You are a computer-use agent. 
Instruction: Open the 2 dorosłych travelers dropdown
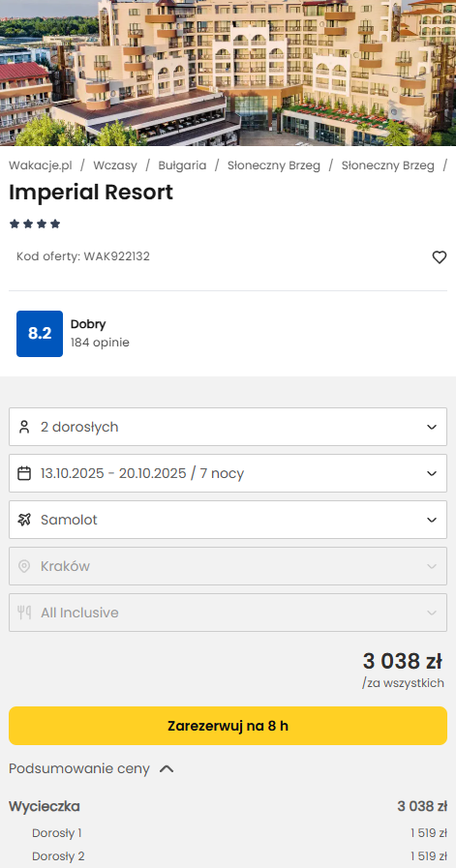[228, 427]
